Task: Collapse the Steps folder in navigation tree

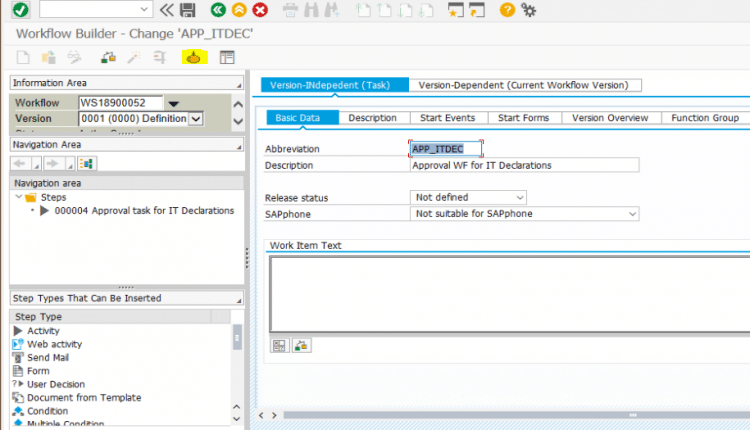Action: pos(19,197)
